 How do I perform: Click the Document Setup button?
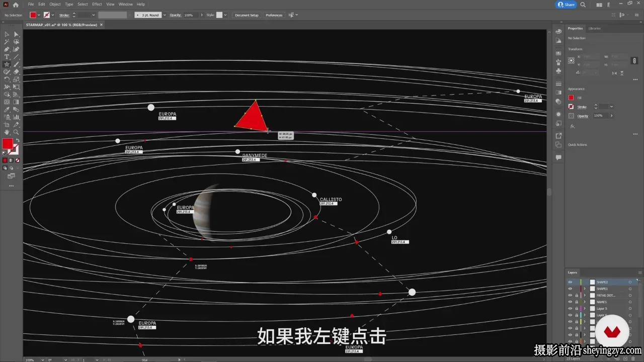point(247,15)
